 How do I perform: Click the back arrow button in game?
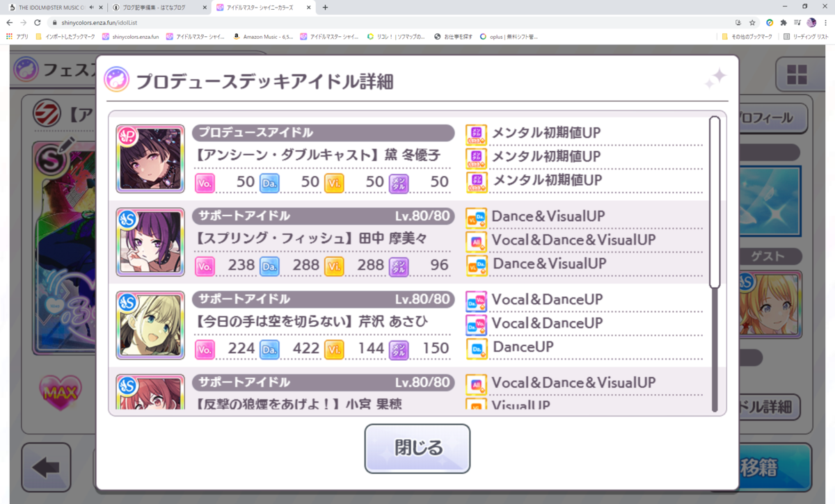46,468
